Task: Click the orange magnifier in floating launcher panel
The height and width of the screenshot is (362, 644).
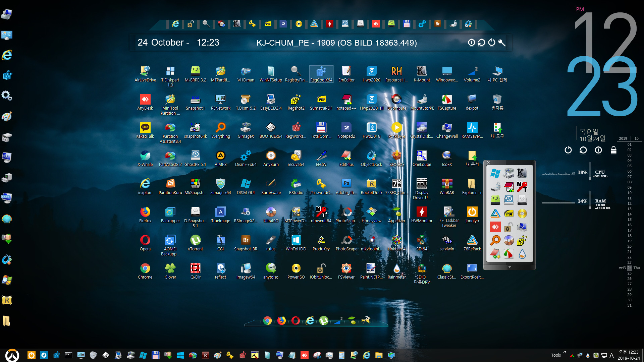Action: [495, 240]
